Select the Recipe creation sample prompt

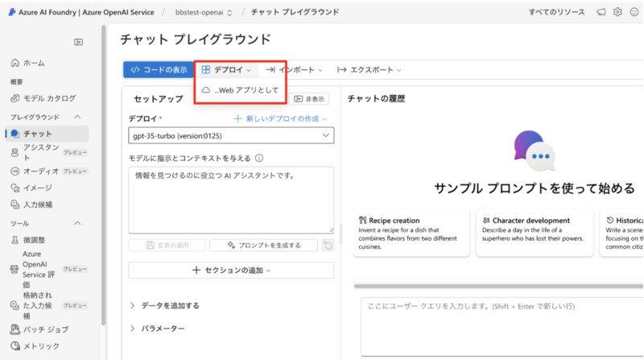coord(411,233)
